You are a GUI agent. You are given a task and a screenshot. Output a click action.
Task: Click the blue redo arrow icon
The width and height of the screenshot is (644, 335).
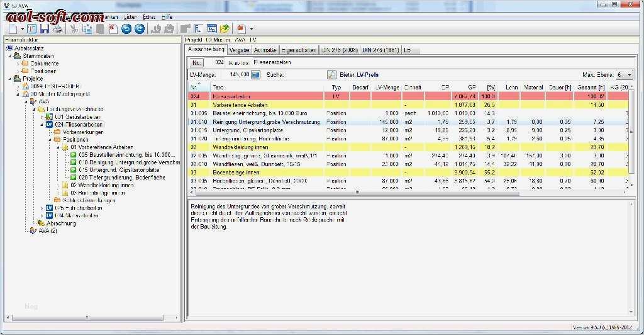(140, 28)
